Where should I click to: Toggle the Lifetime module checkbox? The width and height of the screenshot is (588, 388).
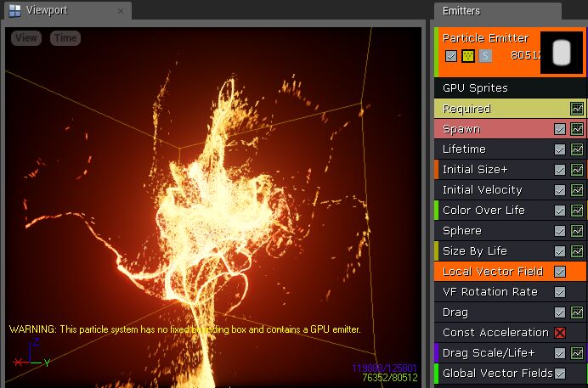pos(560,149)
